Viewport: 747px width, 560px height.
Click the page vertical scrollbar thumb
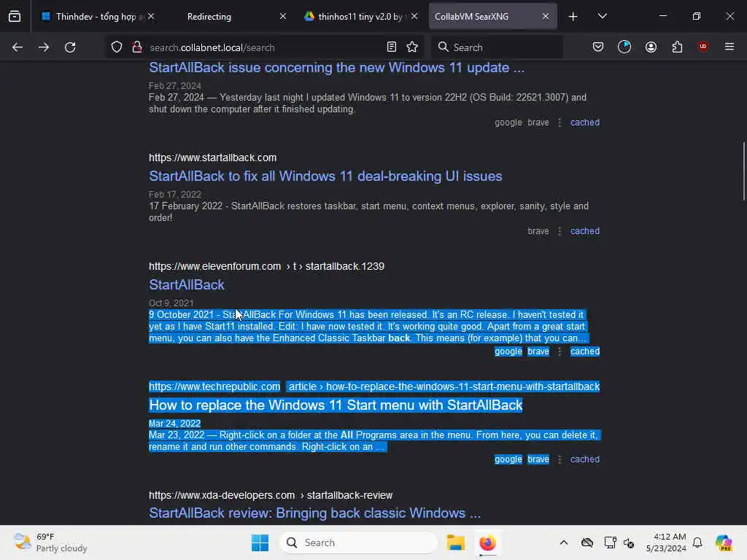coord(743,171)
